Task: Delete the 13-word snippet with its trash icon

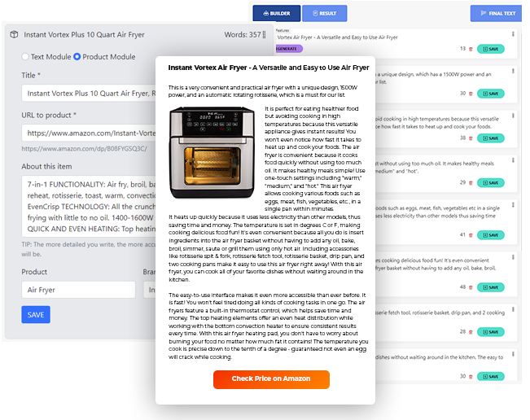Action: point(471,49)
